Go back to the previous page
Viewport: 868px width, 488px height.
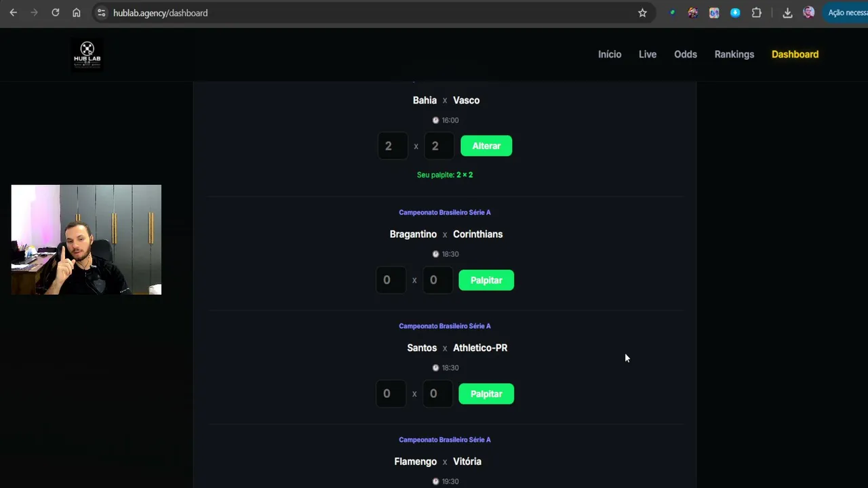(13, 13)
